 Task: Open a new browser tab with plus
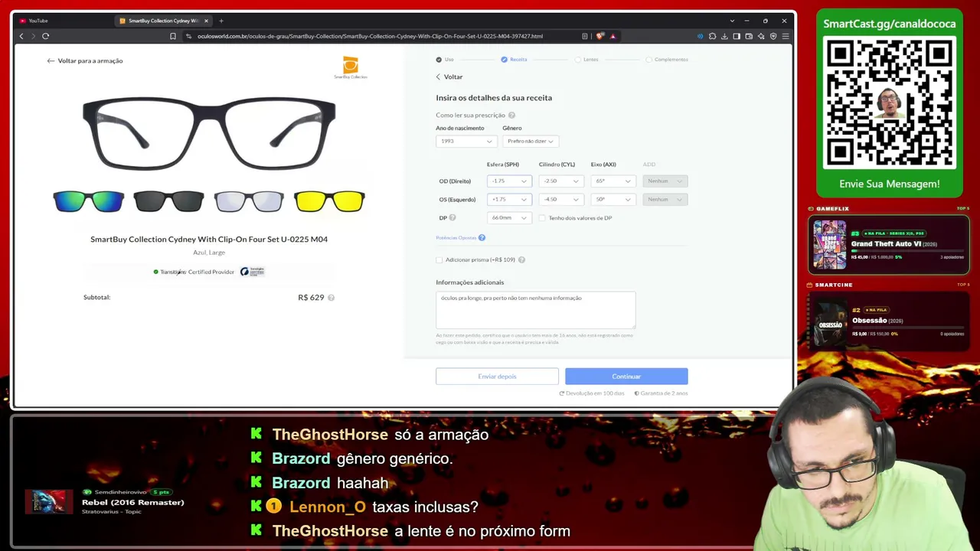point(221,21)
